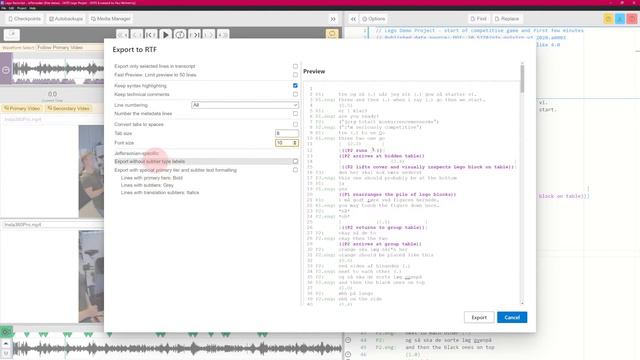Click the double-arrow fast-forward transport icon
640x360 pixels.
223,35
